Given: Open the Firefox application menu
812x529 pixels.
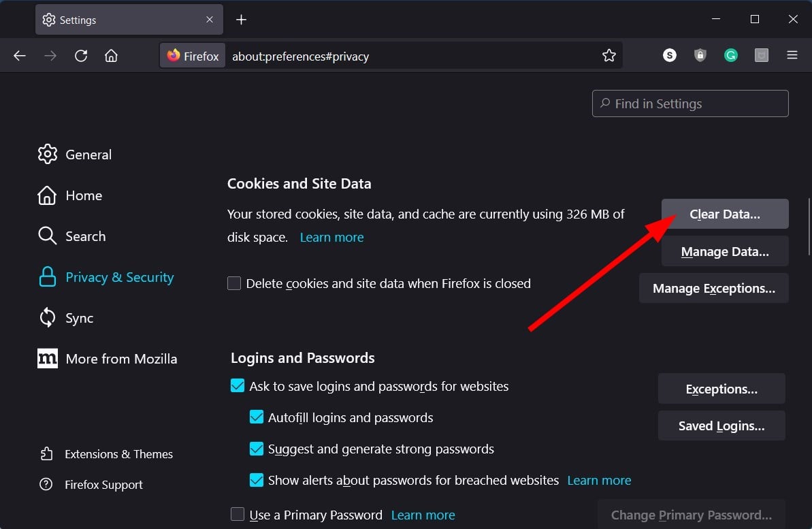Looking at the screenshot, I should (x=792, y=55).
